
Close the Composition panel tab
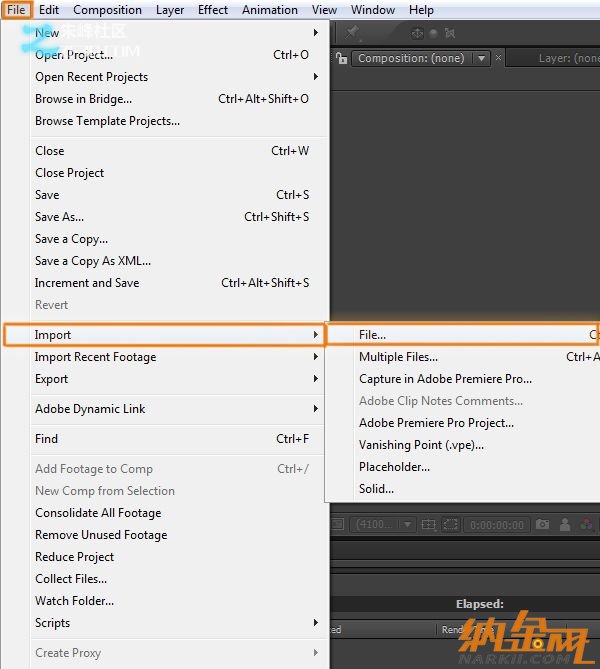(x=499, y=58)
